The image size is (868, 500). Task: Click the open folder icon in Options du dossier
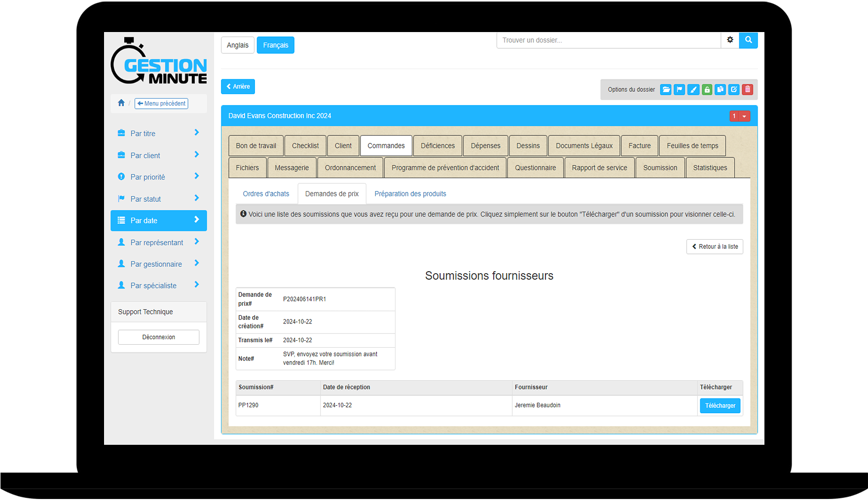(666, 90)
